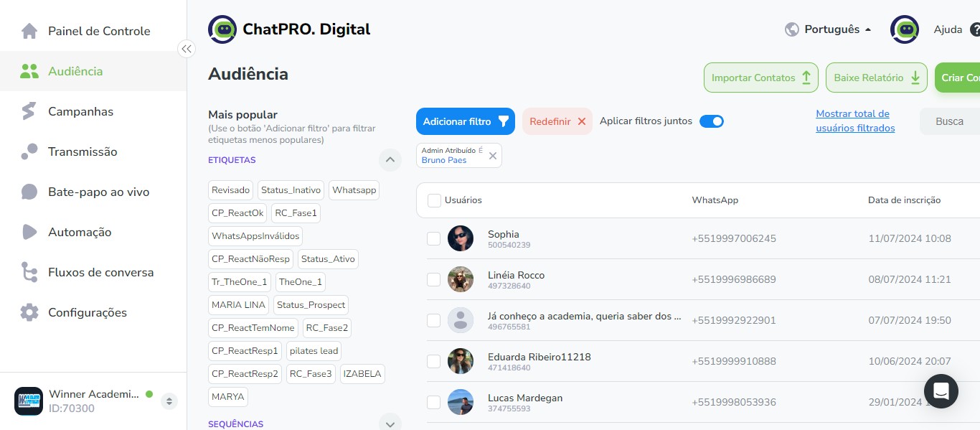This screenshot has width=980, height=430.
Task: Open the live chat support widget
Action: pyautogui.click(x=941, y=391)
